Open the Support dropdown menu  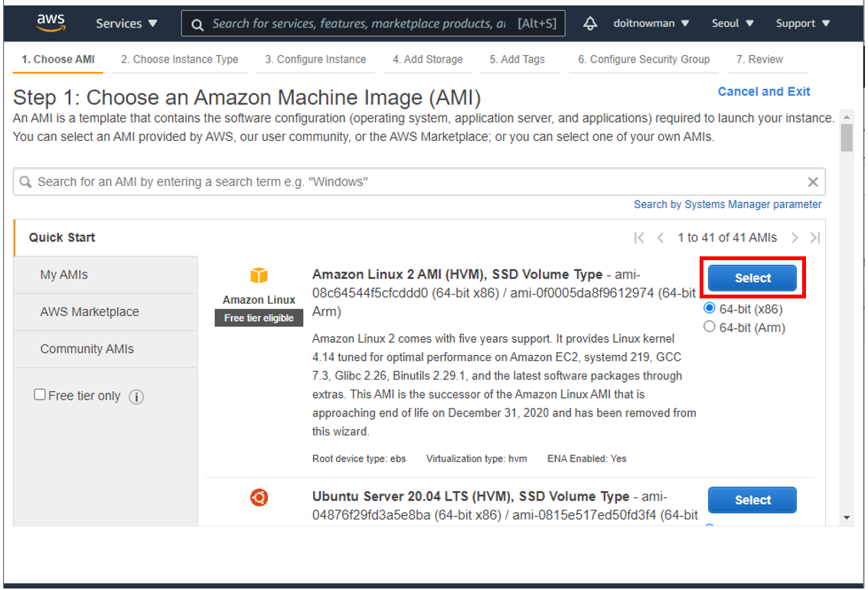point(803,23)
